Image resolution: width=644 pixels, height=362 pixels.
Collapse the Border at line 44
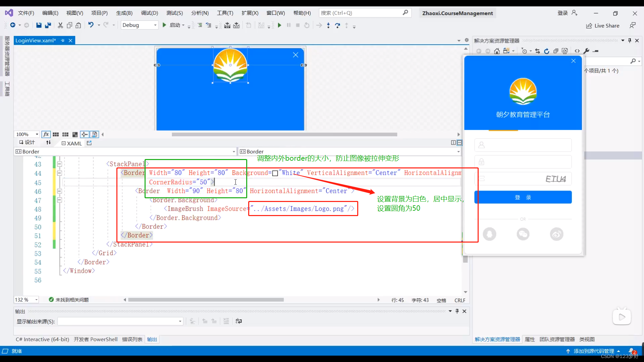click(x=59, y=173)
